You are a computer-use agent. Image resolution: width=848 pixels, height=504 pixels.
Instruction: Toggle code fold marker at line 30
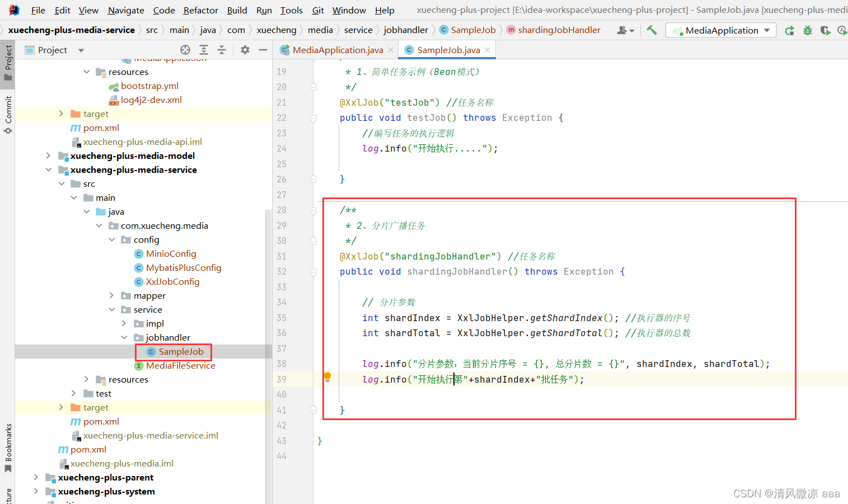tap(313, 241)
